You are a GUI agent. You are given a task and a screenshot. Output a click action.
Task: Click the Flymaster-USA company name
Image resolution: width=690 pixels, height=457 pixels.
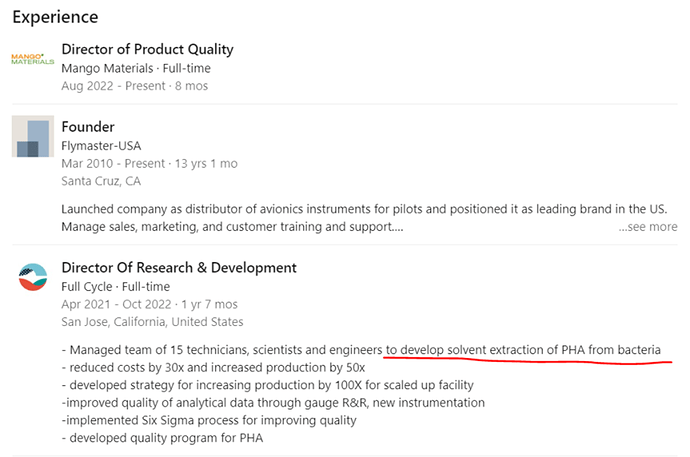101,146
